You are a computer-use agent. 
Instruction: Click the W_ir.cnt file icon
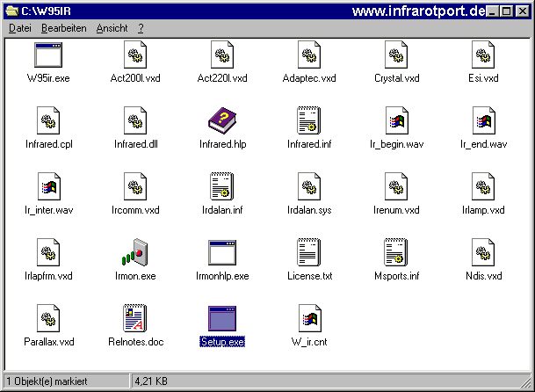coord(309,318)
